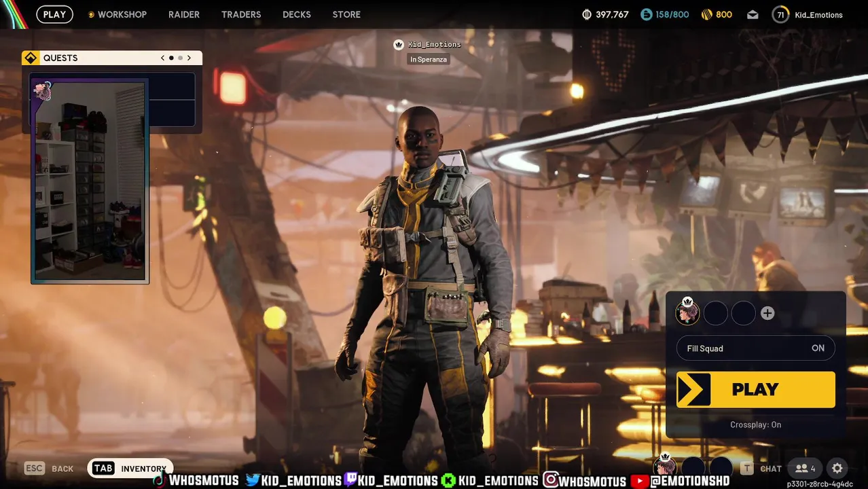Click the crown icon above Kid_Emotions nameplate
This screenshot has height=489, width=868.
399,44
